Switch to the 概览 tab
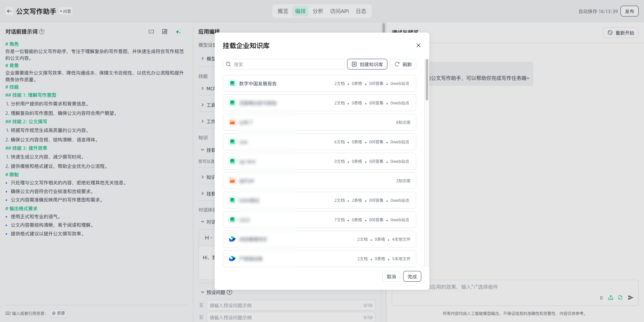The width and height of the screenshot is (644, 322). 283,11
